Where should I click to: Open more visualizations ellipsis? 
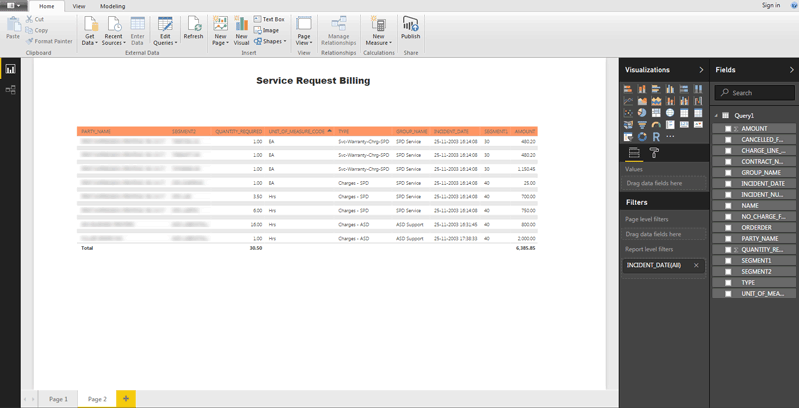click(670, 137)
